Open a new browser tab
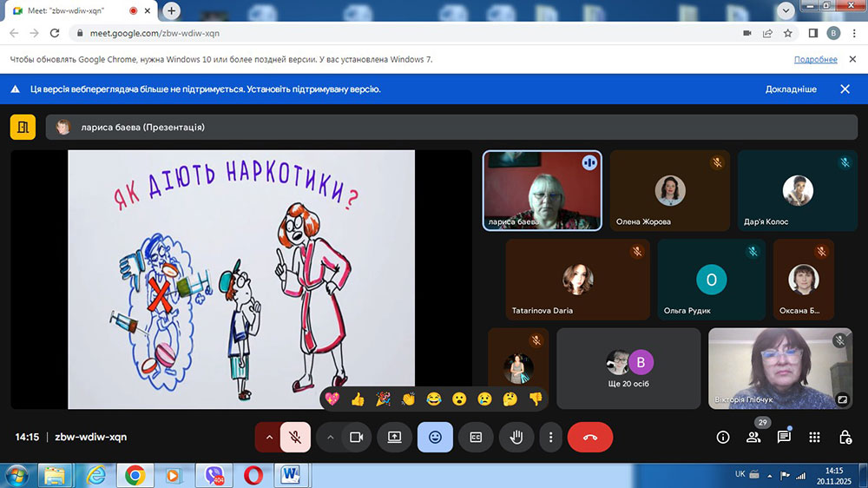The width and height of the screenshot is (868, 488). tap(172, 11)
